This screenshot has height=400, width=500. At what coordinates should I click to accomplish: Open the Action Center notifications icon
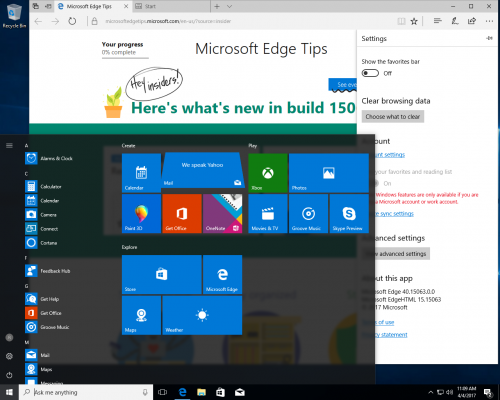coord(489,393)
